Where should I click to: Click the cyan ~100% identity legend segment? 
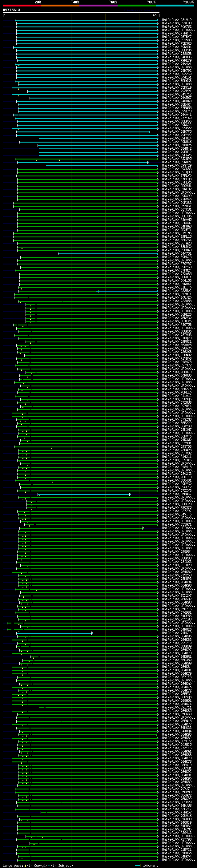pyautogui.click(x=175, y=6)
